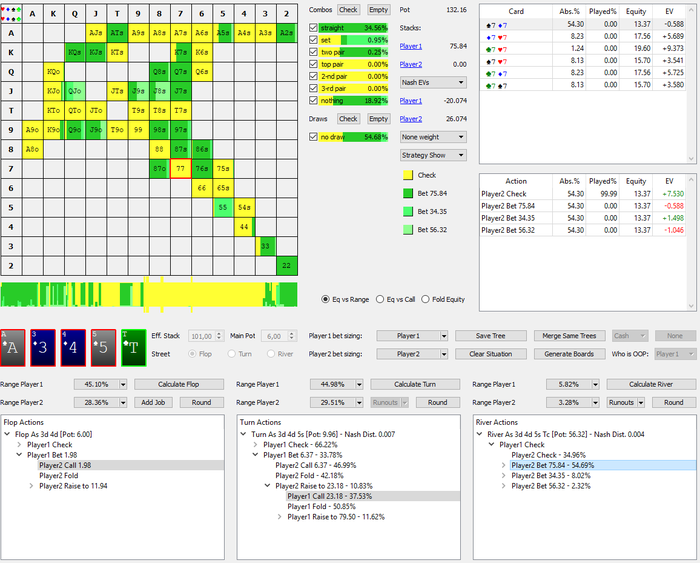Select the 87o hand cell
The width and height of the screenshot is (700, 563).
[x=159, y=169]
